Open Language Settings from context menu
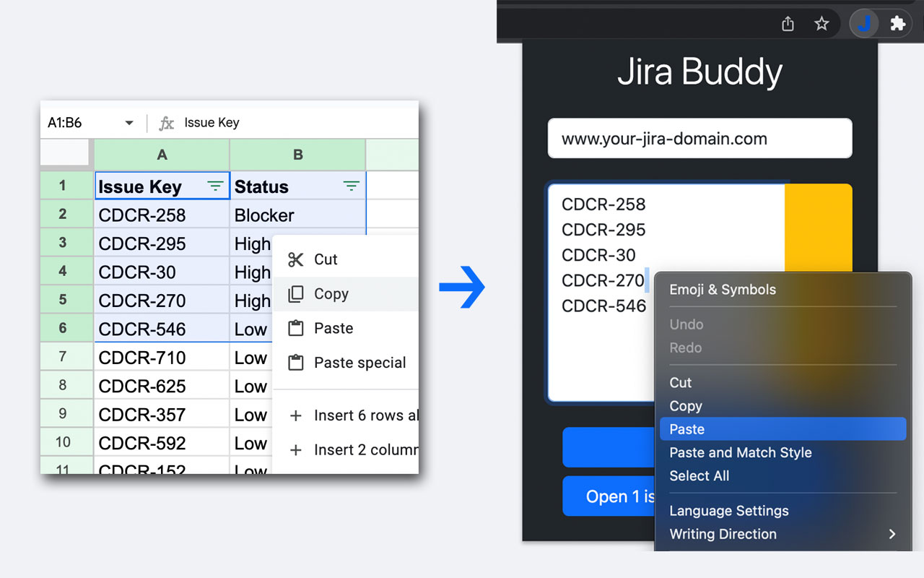 (x=783, y=511)
